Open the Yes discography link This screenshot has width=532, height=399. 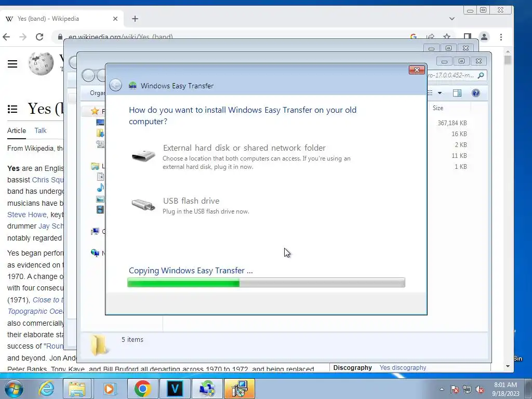click(403, 368)
